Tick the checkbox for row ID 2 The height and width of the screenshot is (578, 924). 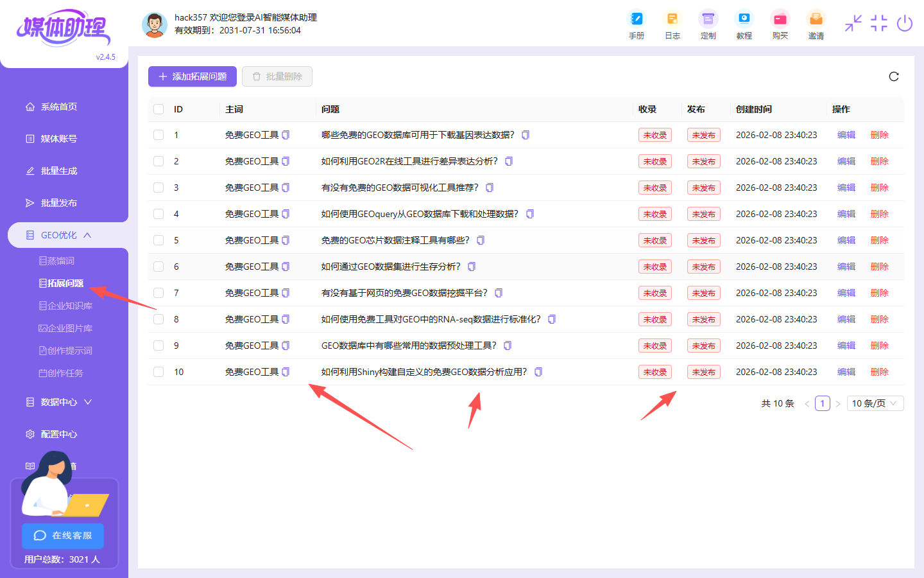click(x=158, y=161)
